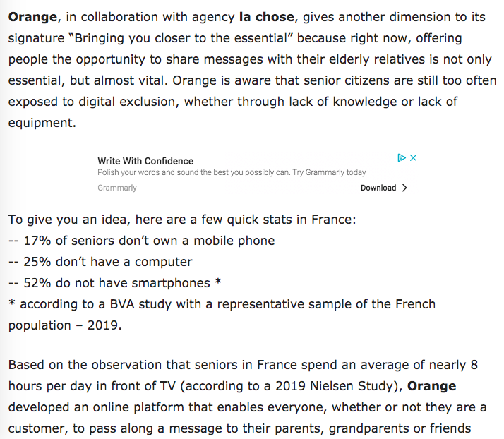Click the word "equipment." ending the paragraph
This screenshot has height=439, width=504.
point(42,123)
